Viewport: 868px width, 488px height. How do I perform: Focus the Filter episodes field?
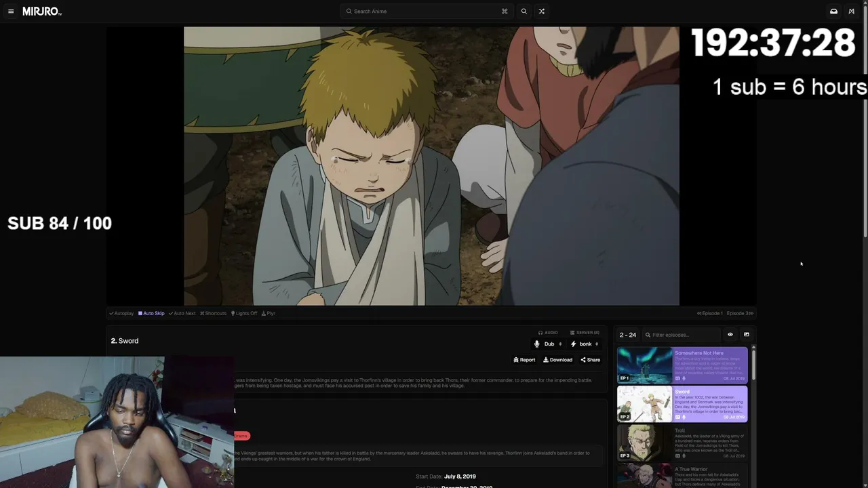pyautogui.click(x=682, y=335)
